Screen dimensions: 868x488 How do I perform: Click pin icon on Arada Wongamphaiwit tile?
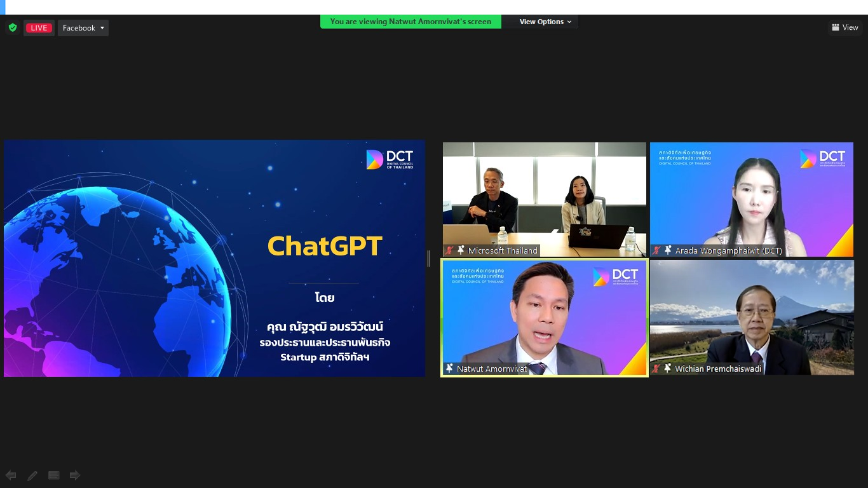[x=668, y=250]
